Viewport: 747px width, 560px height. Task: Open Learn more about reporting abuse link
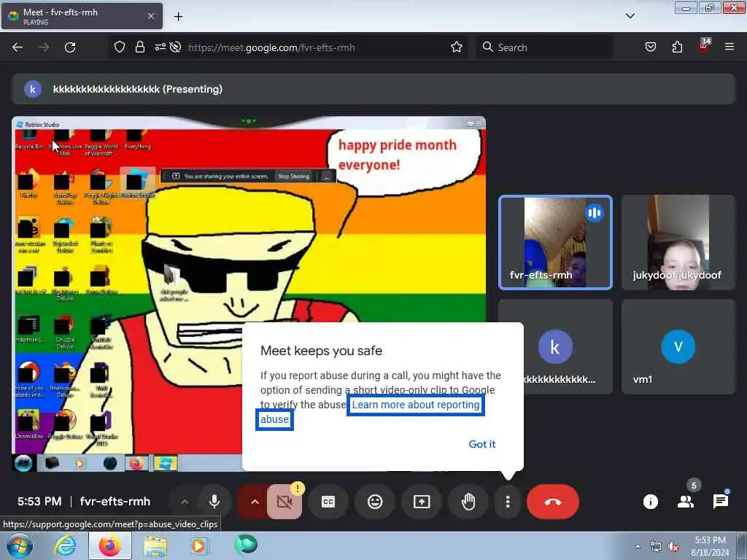(416, 405)
